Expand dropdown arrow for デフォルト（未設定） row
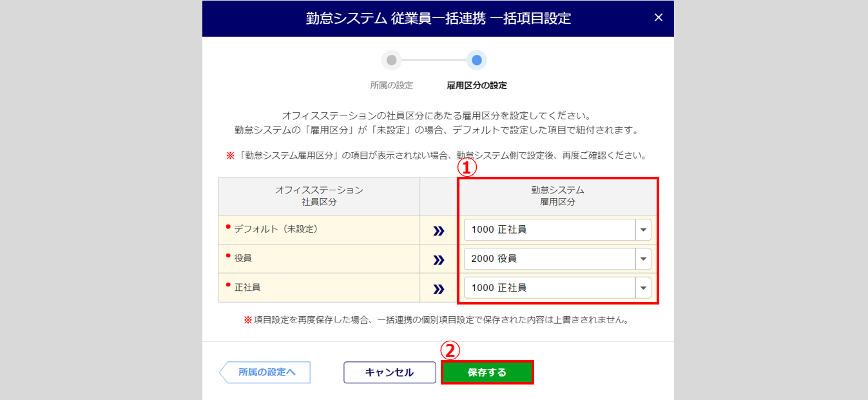The height and width of the screenshot is (400, 868). [x=643, y=230]
